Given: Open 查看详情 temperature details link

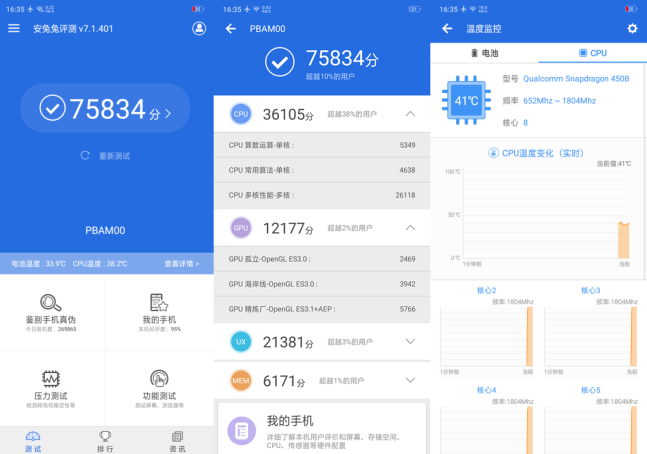Looking at the screenshot, I should (182, 263).
